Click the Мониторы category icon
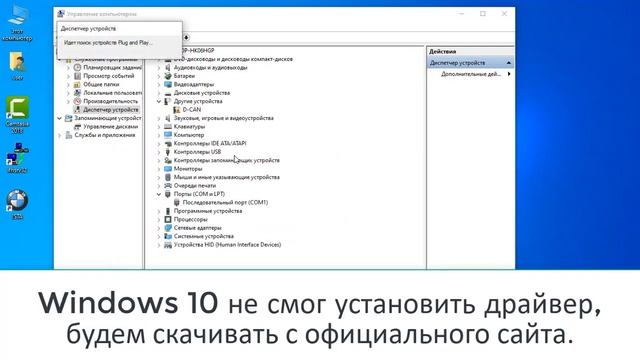 coord(168,169)
